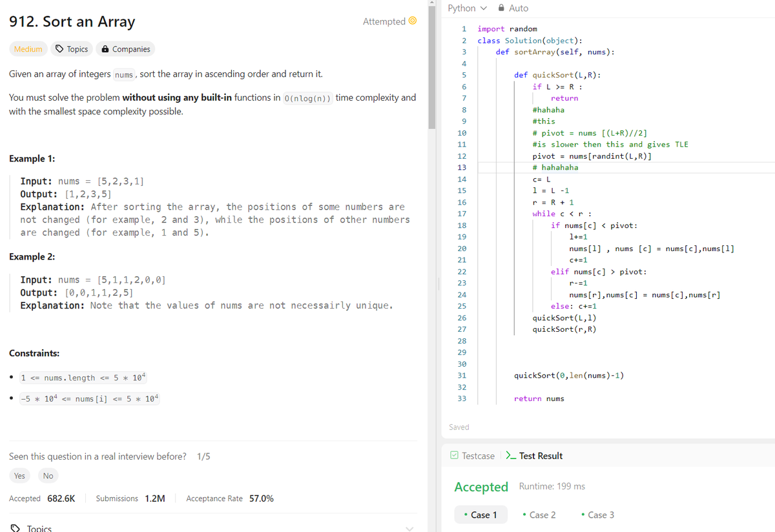
Task: Click line number 13 in the gutter
Action: 461,168
